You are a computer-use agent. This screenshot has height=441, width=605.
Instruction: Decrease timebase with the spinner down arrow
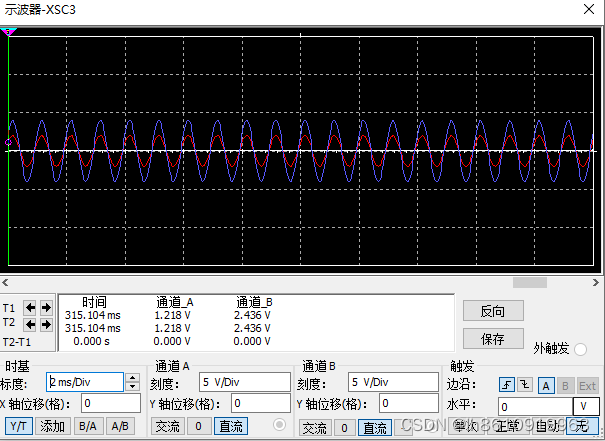tap(133, 386)
